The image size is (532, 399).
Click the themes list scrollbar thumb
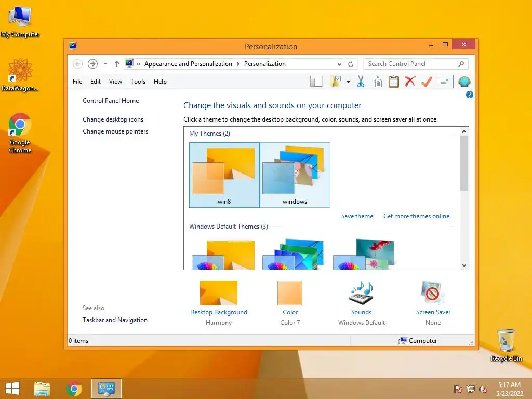point(464,163)
